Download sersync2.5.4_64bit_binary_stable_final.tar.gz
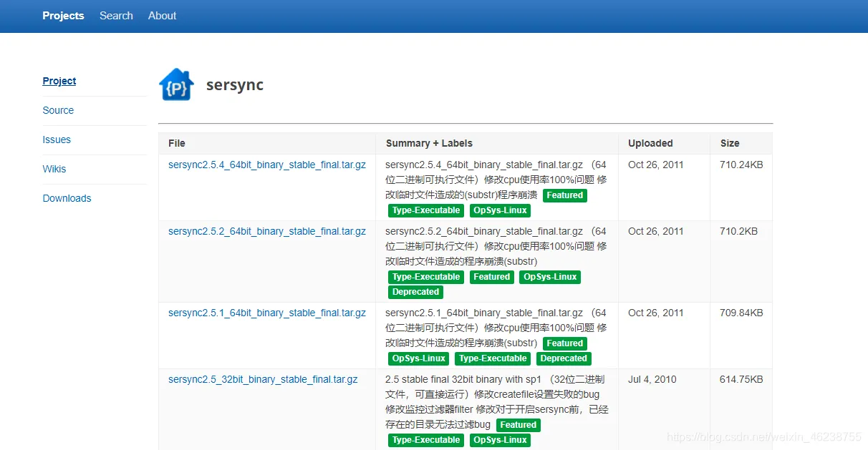The width and height of the screenshot is (868, 450). pos(267,165)
